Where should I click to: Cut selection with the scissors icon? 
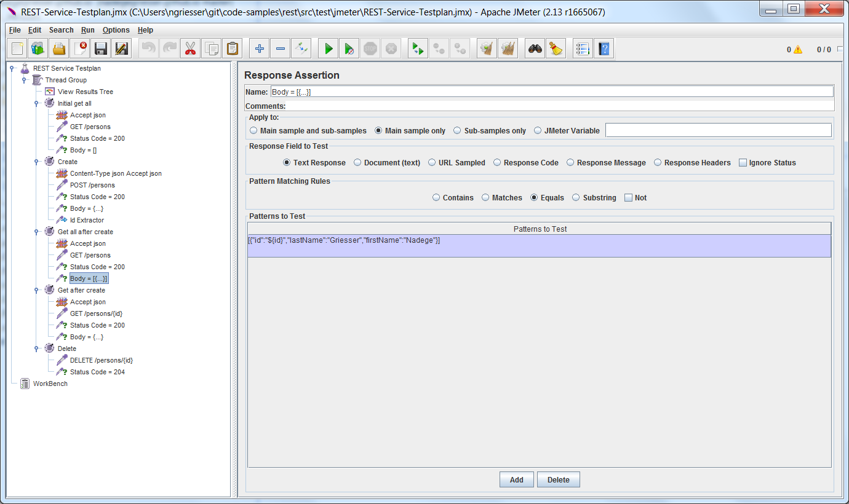click(x=191, y=49)
